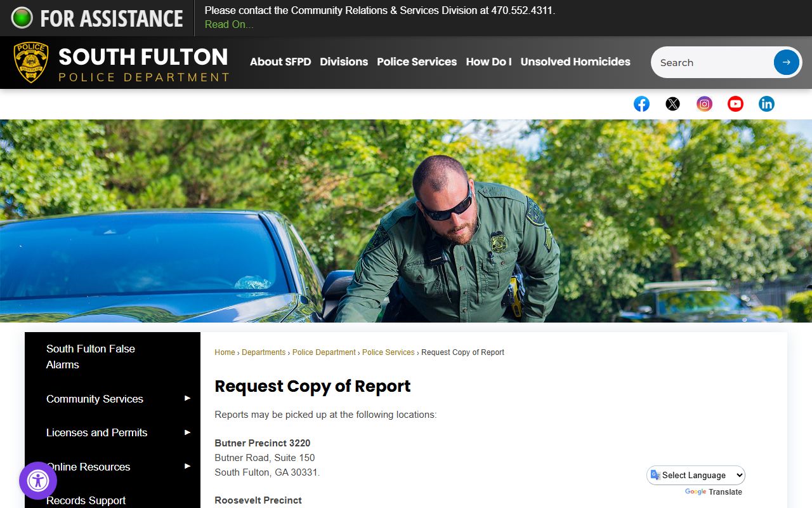Expand the Community Services submenu arrow
This screenshot has height=508, width=812.
(x=187, y=398)
